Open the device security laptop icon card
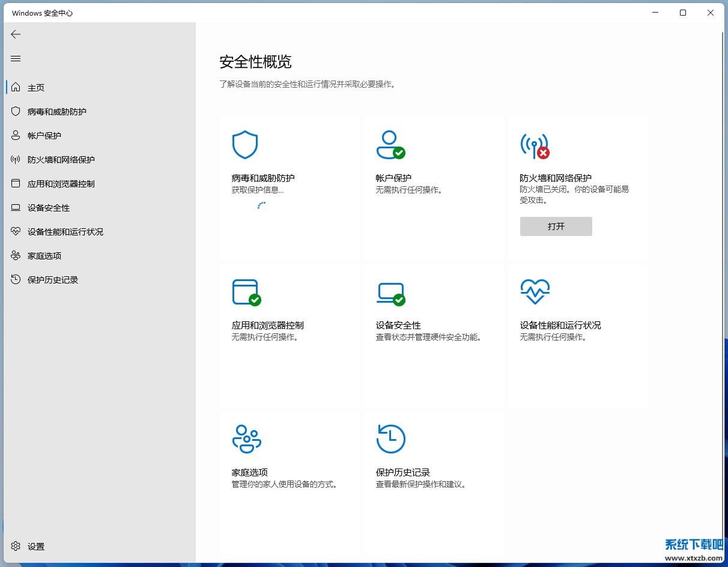Image resolution: width=728 pixels, height=567 pixels. 390,294
